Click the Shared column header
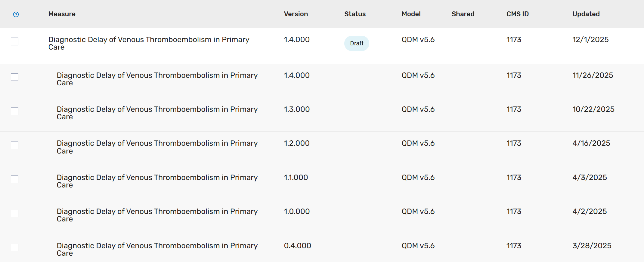 [x=463, y=14]
